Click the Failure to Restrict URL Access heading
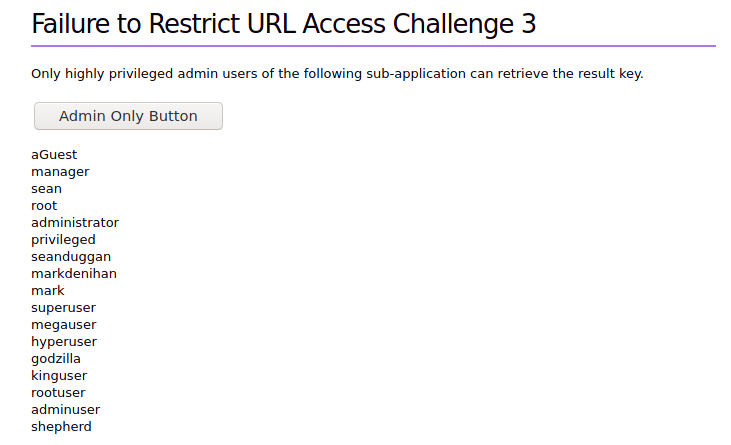731x445 pixels. tap(284, 25)
